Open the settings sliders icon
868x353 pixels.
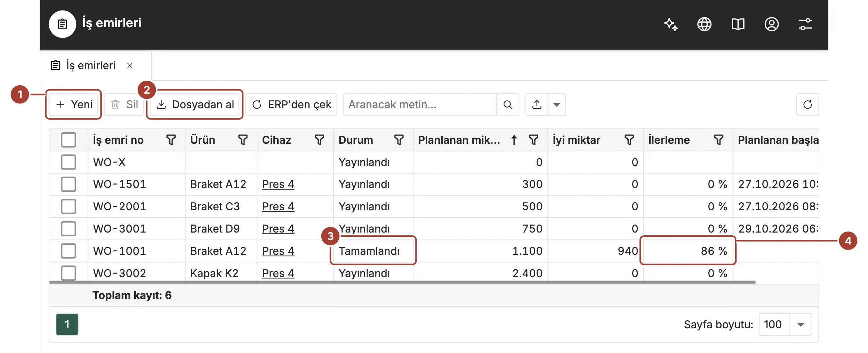tap(805, 24)
